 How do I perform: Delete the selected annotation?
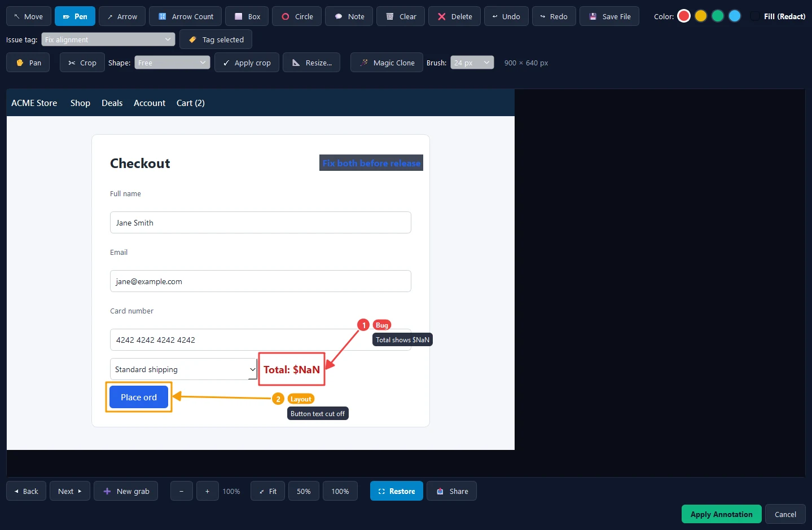(454, 16)
